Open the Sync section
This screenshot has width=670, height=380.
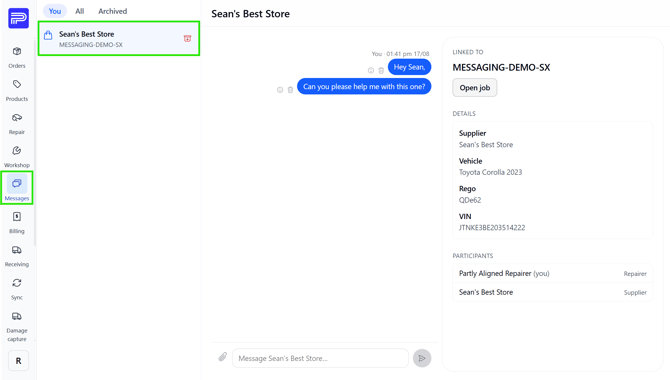pos(17,289)
